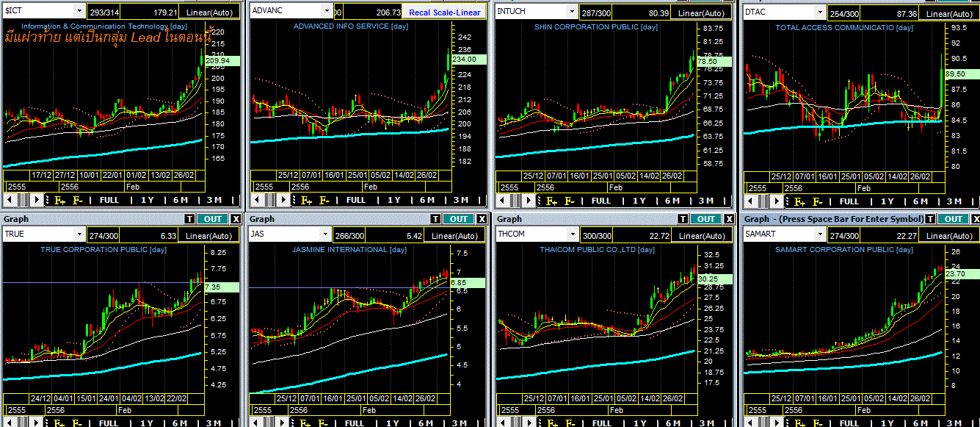Select 3M range under INTUCH chart
This screenshot has height=427, width=980.
[x=705, y=200]
